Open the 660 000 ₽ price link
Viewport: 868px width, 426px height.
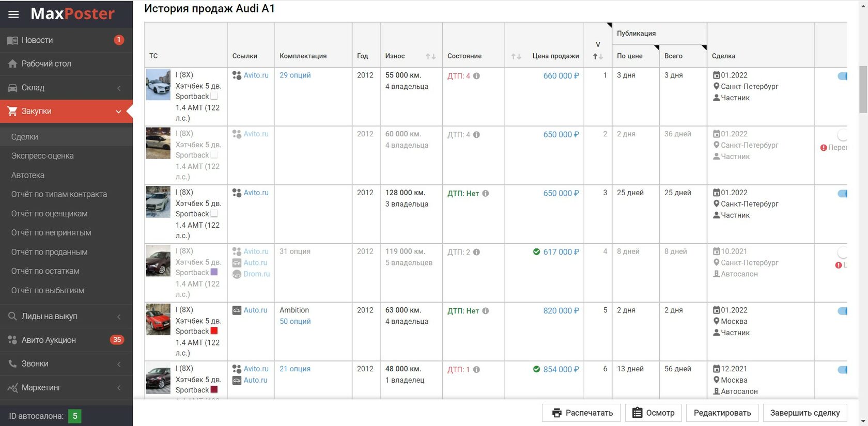(x=561, y=76)
